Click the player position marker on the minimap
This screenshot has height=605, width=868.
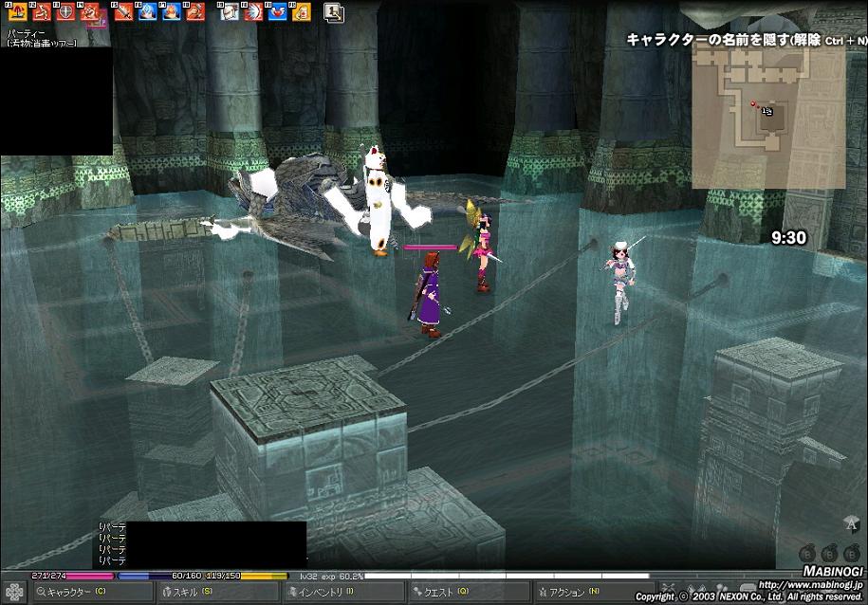pos(766,111)
